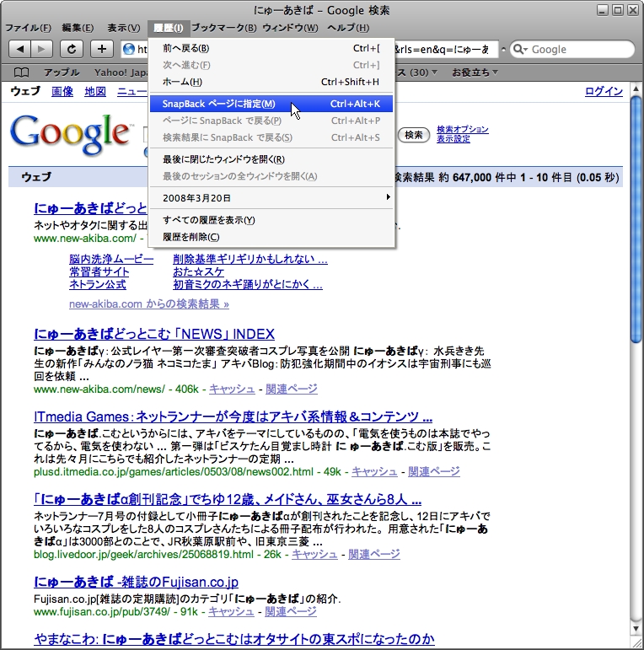644x650 pixels.
Task: Open the bookmarks book icon
Action: click(22, 73)
